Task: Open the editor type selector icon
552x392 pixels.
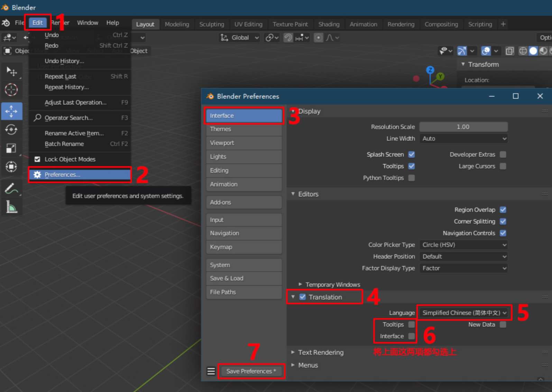Action: (x=10, y=37)
